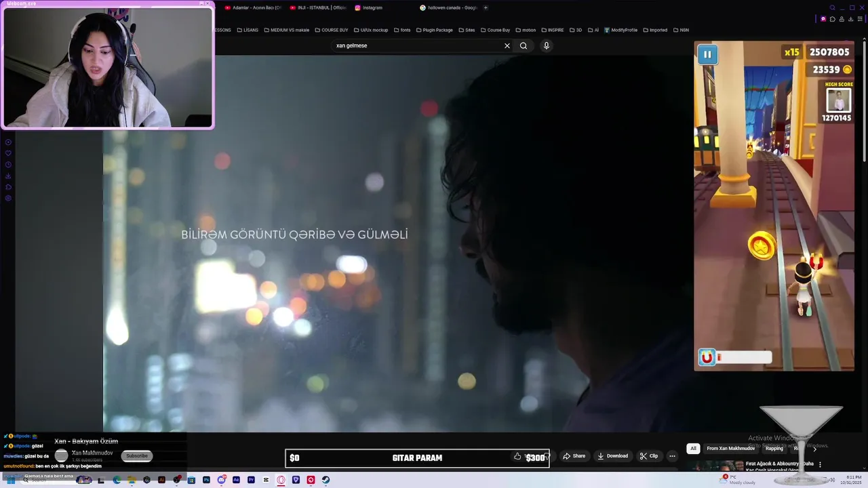This screenshot has width=868, height=488.
Task: Open the NBN bookmark folder
Action: click(x=681, y=30)
